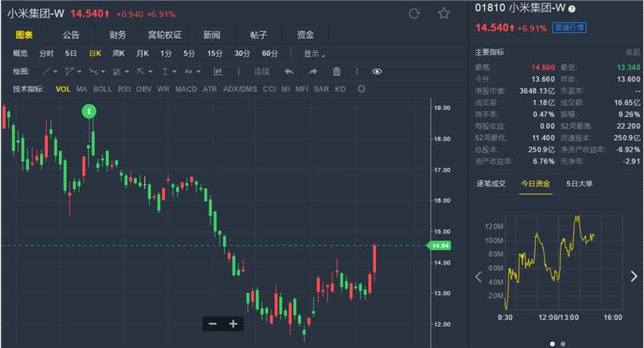Viewport: 644px width, 348px height.
Task: Zoom out the chart with minus button
Action: [213, 324]
